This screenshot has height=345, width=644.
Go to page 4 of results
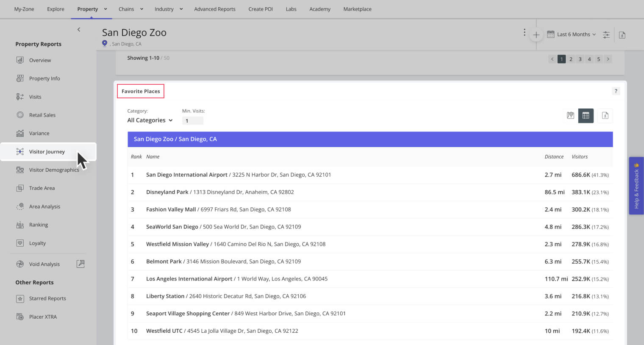point(589,59)
